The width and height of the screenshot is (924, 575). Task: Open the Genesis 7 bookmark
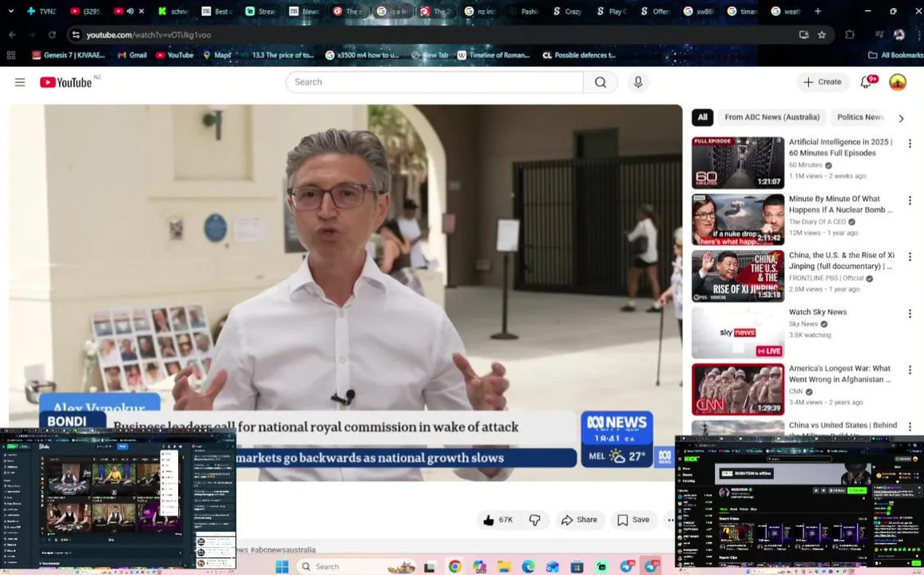[x=69, y=55]
